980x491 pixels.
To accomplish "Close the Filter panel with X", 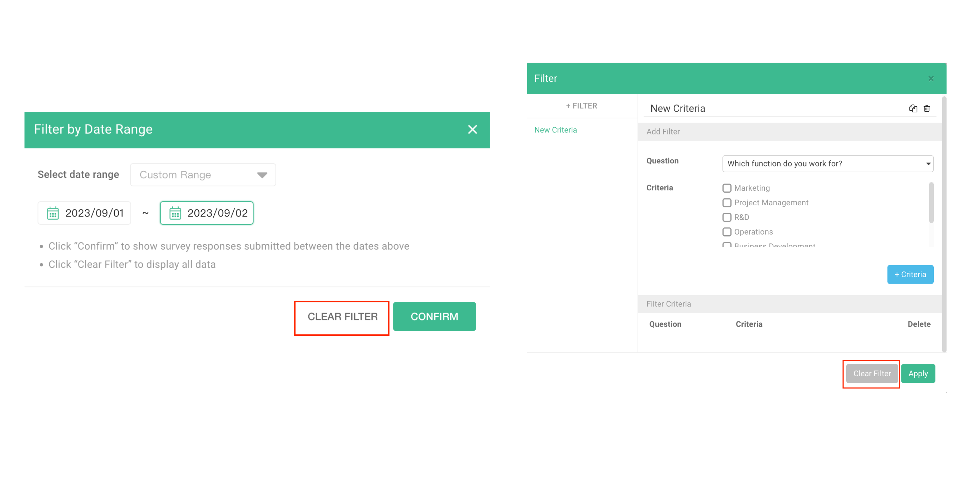I will (931, 78).
